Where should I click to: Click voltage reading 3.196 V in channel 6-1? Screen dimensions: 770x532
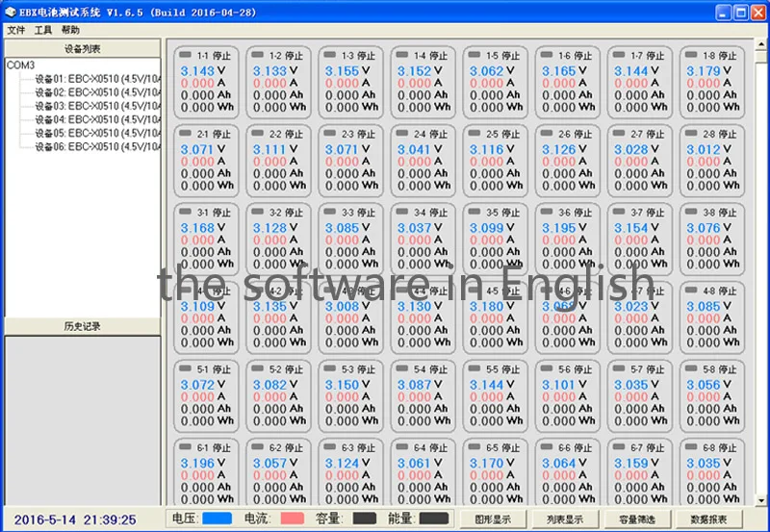point(203,463)
